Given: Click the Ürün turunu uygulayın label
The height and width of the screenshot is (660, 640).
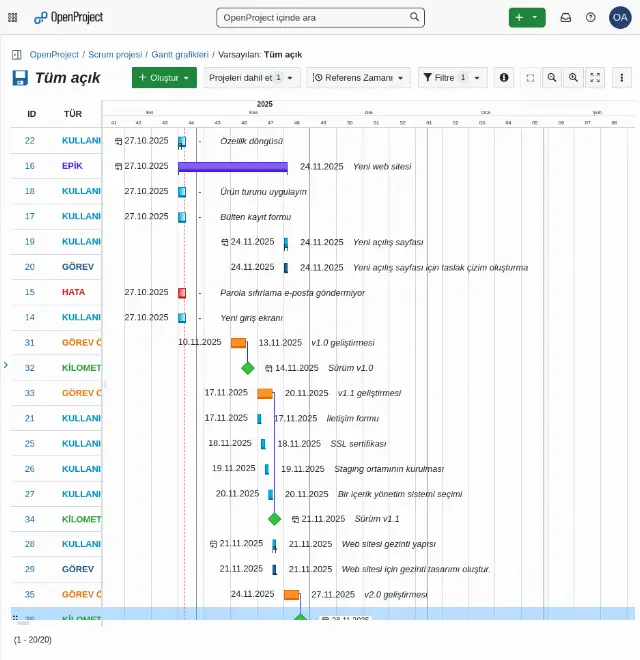Looking at the screenshot, I should tap(263, 192).
